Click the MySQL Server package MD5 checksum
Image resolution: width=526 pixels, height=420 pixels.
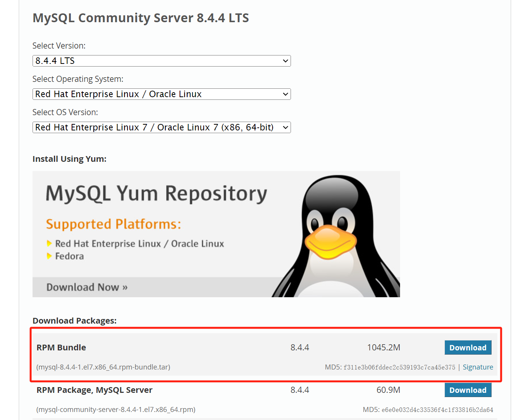tap(437, 410)
